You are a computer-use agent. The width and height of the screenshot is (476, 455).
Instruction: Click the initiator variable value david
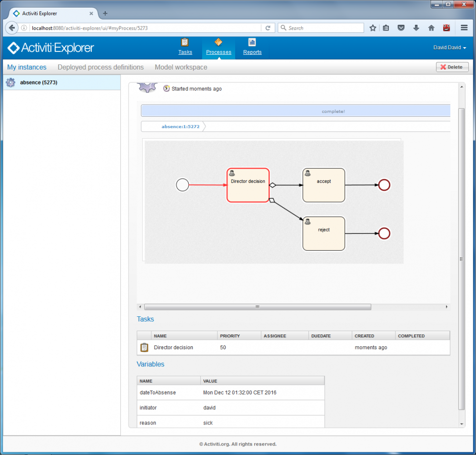(209, 407)
